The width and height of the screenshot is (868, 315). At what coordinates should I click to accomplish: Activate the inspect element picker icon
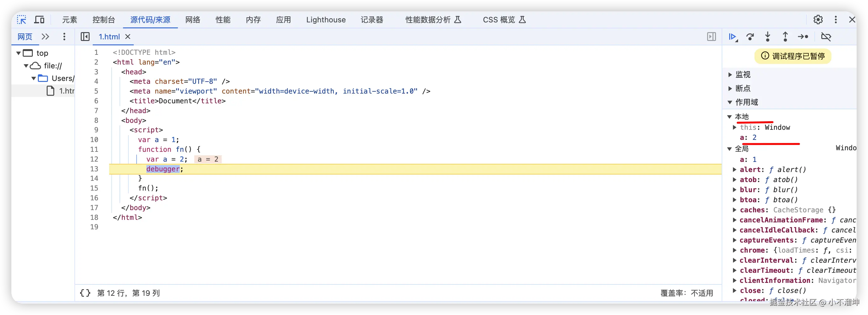point(22,20)
